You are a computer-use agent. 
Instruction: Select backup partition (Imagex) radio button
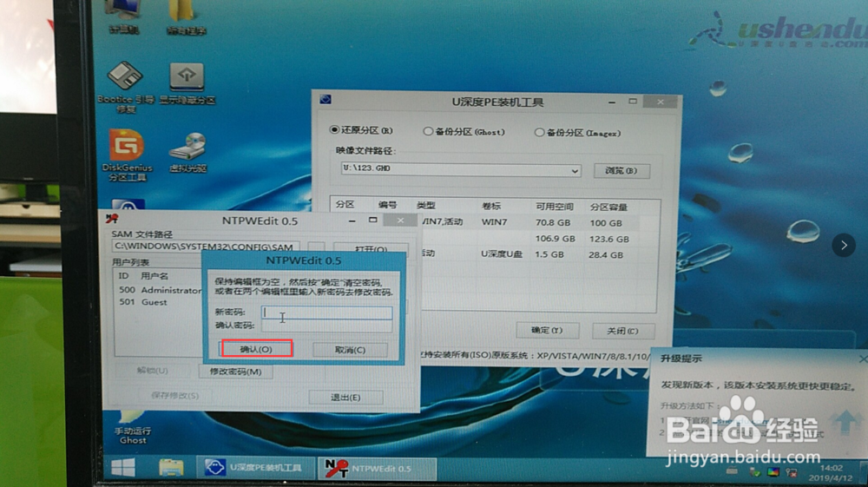[539, 132]
